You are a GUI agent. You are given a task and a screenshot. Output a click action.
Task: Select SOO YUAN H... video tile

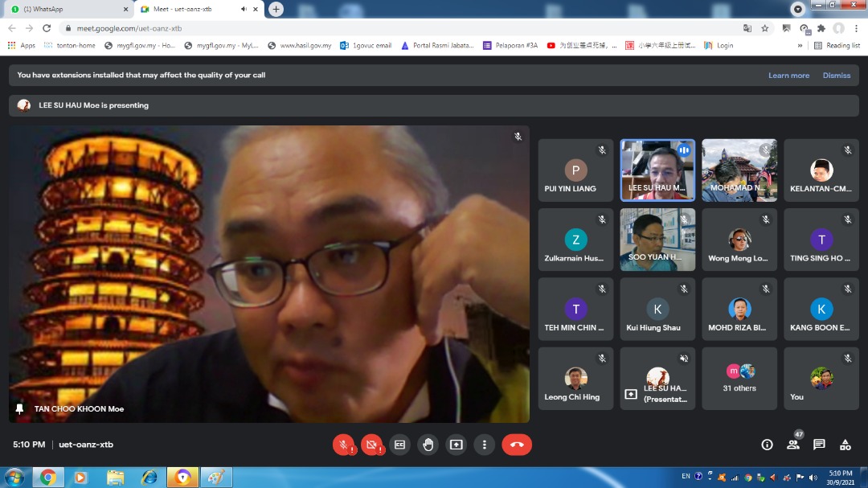pos(657,240)
